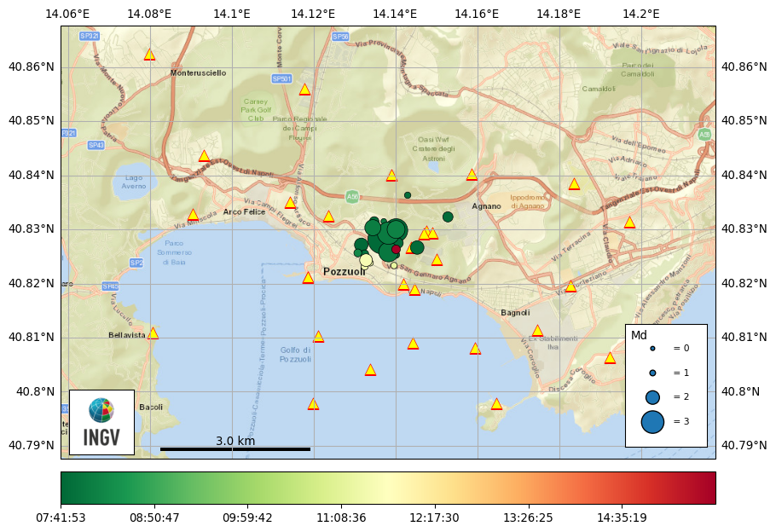Click the Bagnoli place label
Viewport: 776px width, 532px height.
(x=515, y=313)
